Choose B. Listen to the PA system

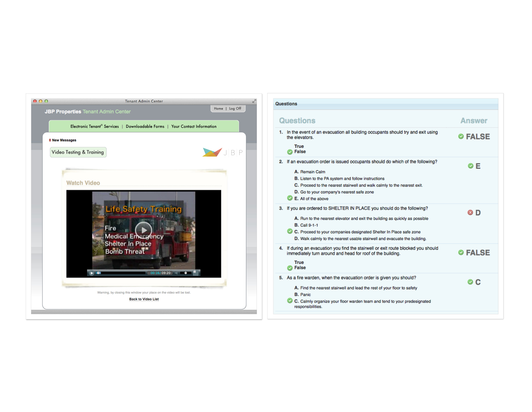coord(339,179)
